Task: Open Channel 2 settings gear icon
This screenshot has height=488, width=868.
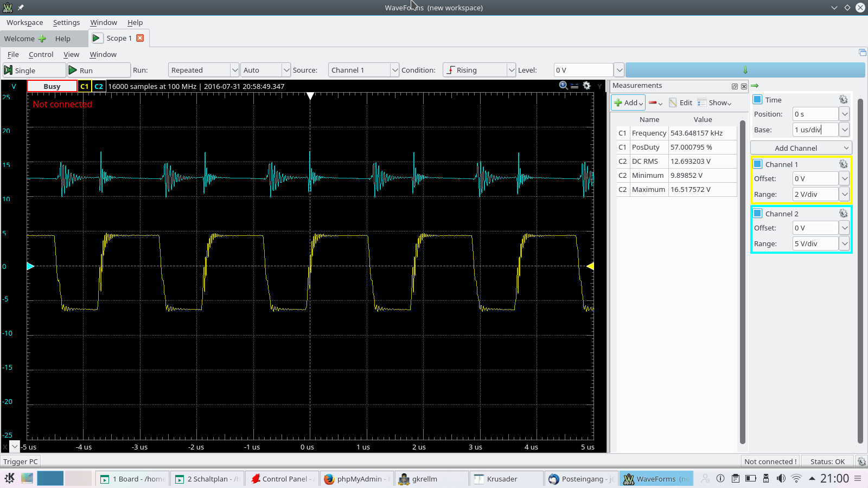Action: (843, 214)
